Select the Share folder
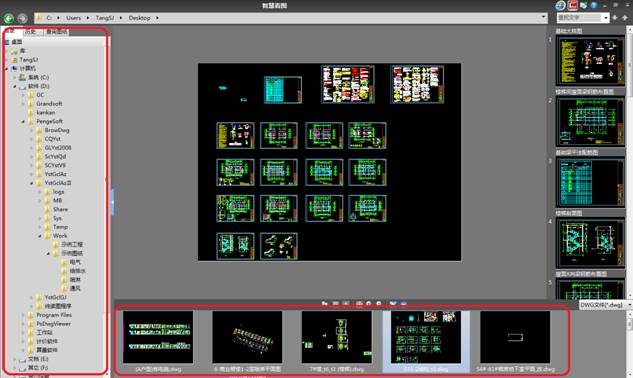Screen dimensions: 633x378 [x=60, y=210]
